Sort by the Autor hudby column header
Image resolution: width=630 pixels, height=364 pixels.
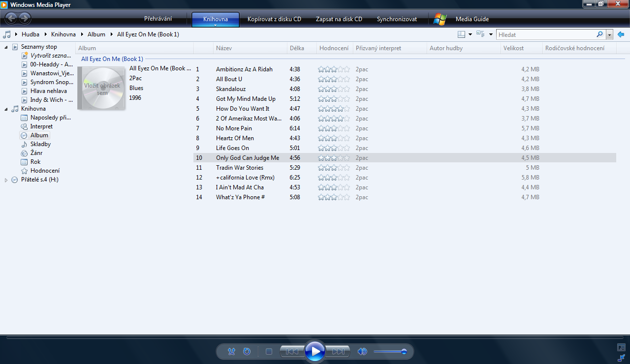(464, 48)
